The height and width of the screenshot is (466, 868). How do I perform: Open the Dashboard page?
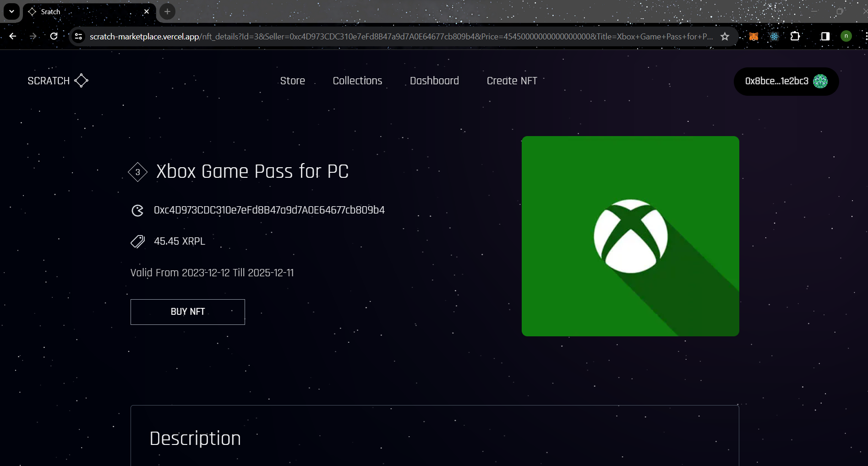[x=434, y=81]
